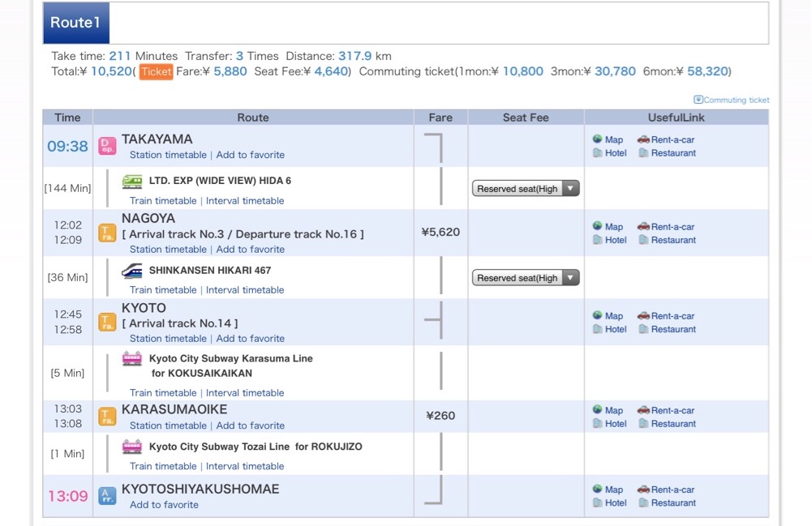Click the Shinkansen Hikari 467 train icon
Image resolution: width=812 pixels, height=526 pixels.
click(x=132, y=271)
